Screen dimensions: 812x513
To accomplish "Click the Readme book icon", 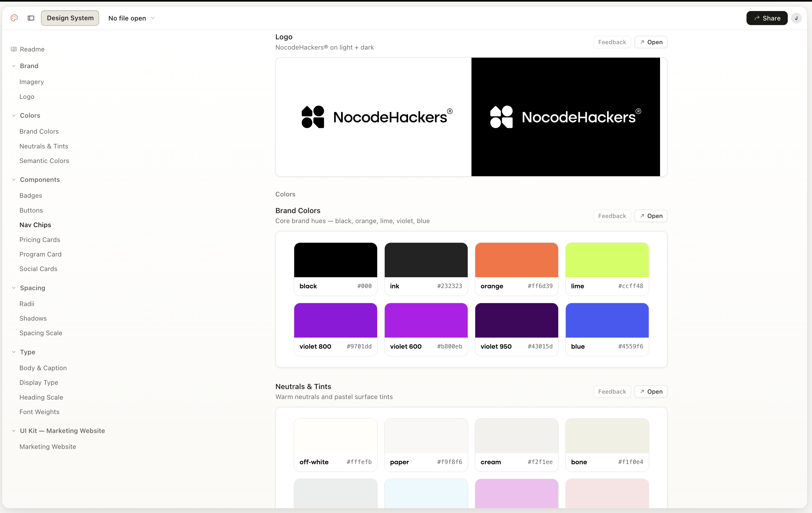I will (x=14, y=49).
